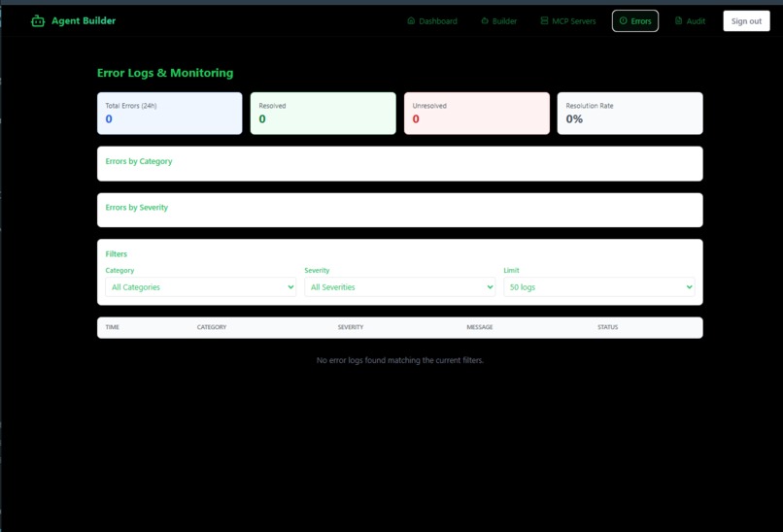This screenshot has height=532, width=783.
Task: Go to the Builder page
Action: point(499,21)
